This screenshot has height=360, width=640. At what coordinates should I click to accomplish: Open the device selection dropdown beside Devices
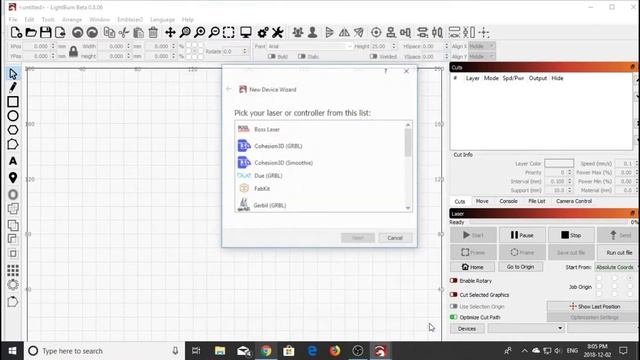[x=526, y=328]
